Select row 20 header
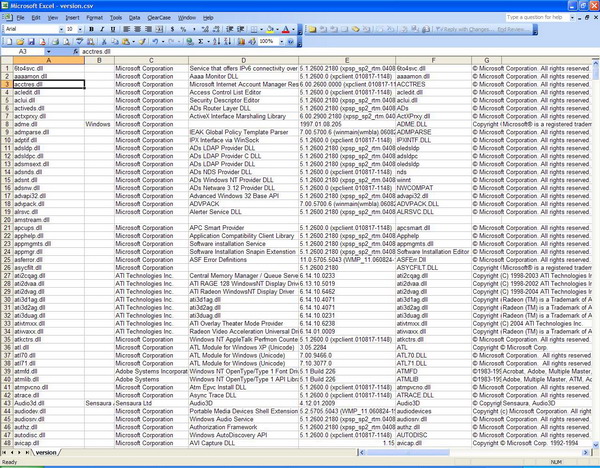 click(x=7, y=220)
